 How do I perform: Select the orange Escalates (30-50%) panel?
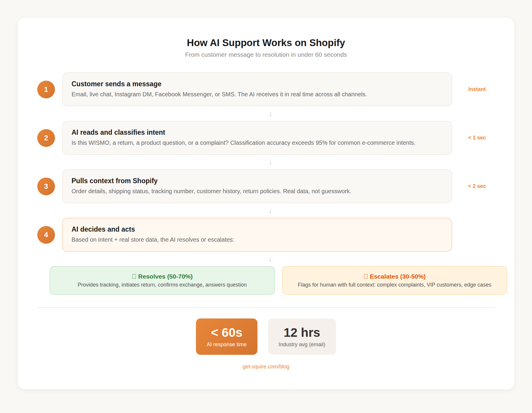pos(394,280)
